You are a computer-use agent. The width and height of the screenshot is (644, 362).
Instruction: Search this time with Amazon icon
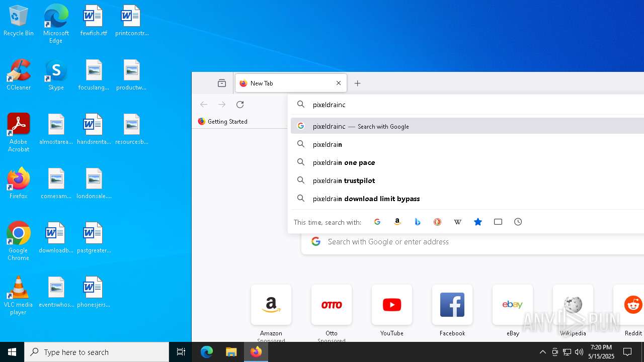[x=397, y=222]
